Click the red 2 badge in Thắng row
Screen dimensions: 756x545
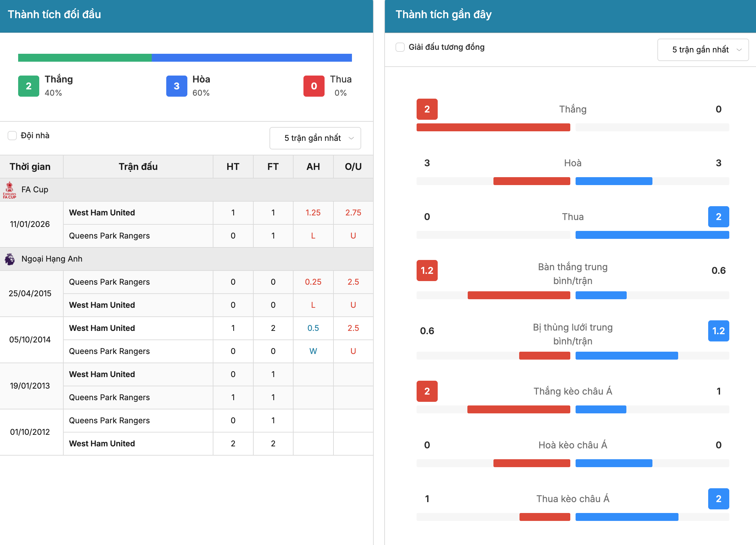click(427, 109)
